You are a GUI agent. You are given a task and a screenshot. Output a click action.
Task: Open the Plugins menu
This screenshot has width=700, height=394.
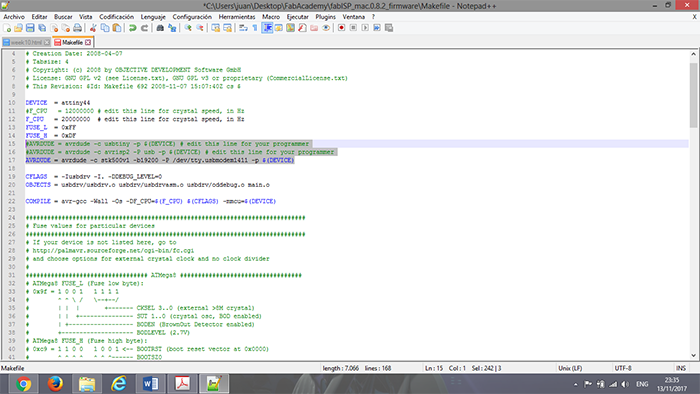point(325,17)
